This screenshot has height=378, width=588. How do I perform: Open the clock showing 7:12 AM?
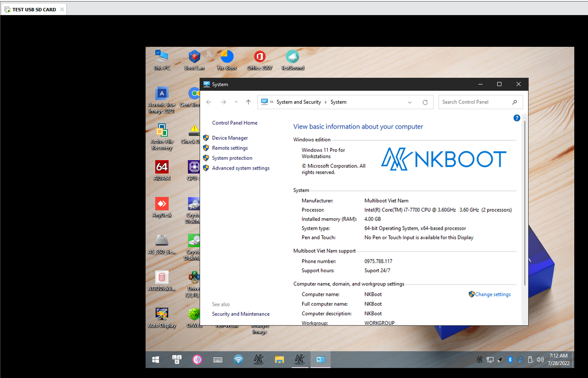559,360
